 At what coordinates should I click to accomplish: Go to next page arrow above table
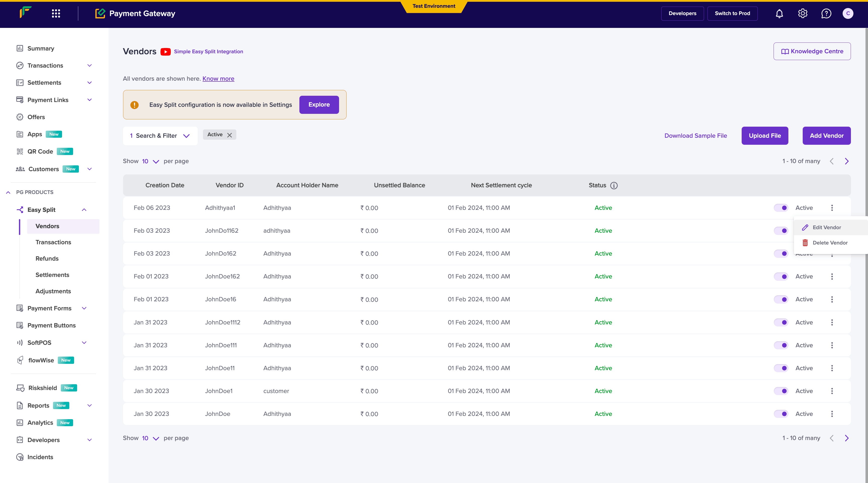point(847,161)
